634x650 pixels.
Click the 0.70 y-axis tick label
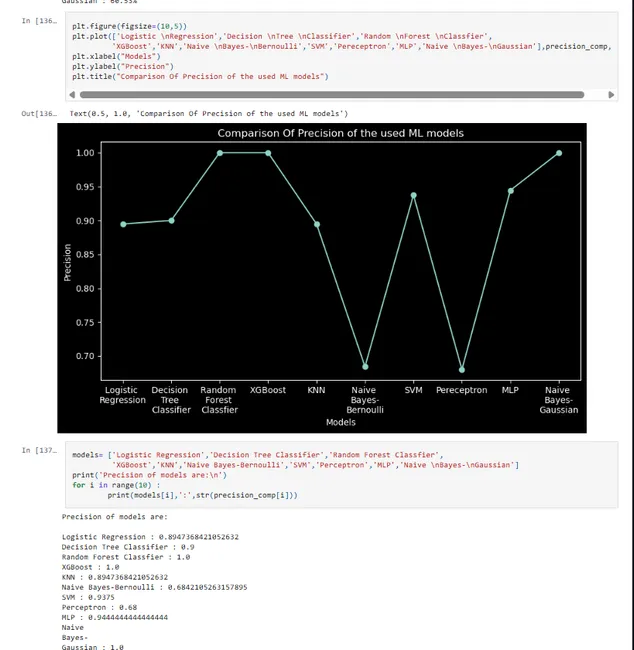(x=85, y=356)
